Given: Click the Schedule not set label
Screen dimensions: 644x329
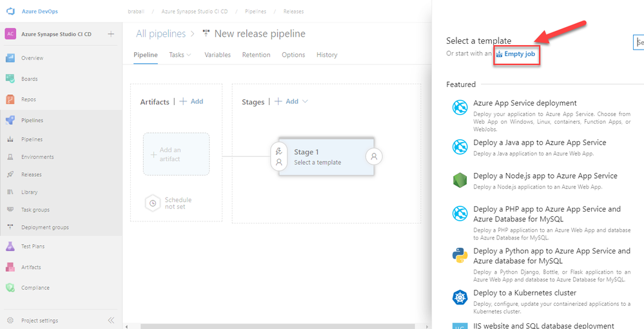Looking at the screenshot, I should pyautogui.click(x=178, y=203).
